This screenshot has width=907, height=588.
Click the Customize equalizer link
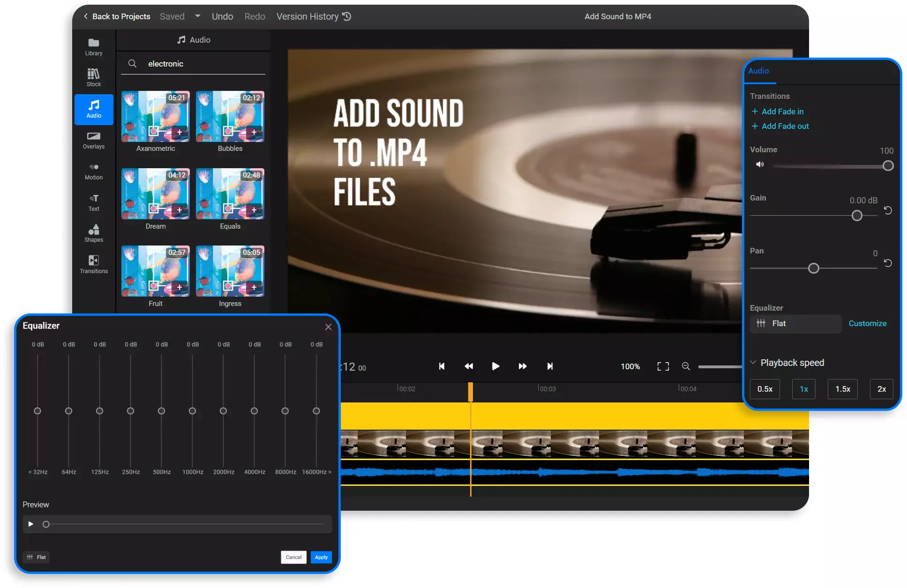pos(868,323)
